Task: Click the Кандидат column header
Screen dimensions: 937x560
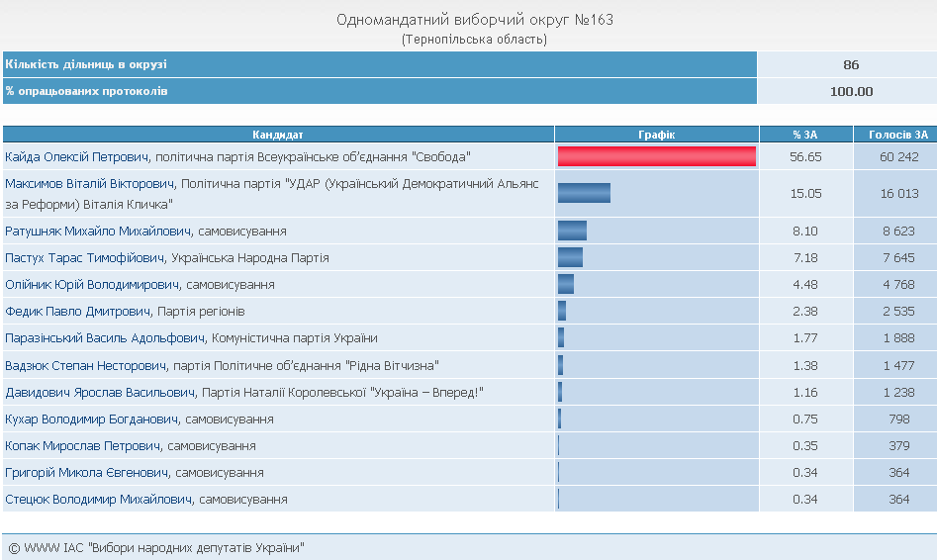Action: (278, 135)
